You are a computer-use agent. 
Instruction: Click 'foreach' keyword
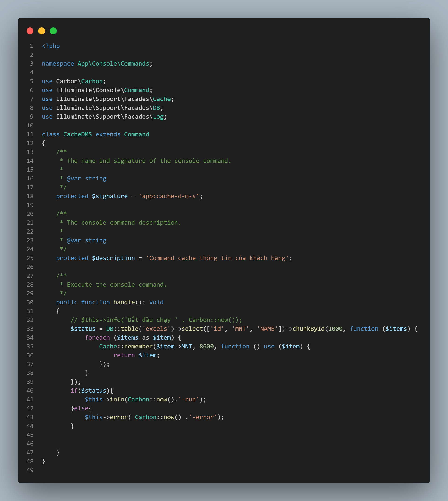point(97,338)
